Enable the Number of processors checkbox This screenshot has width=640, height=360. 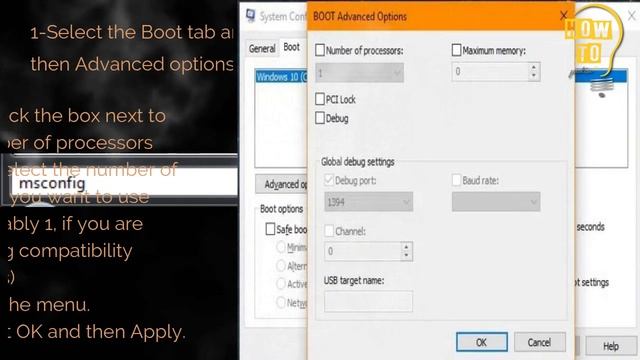[320, 50]
